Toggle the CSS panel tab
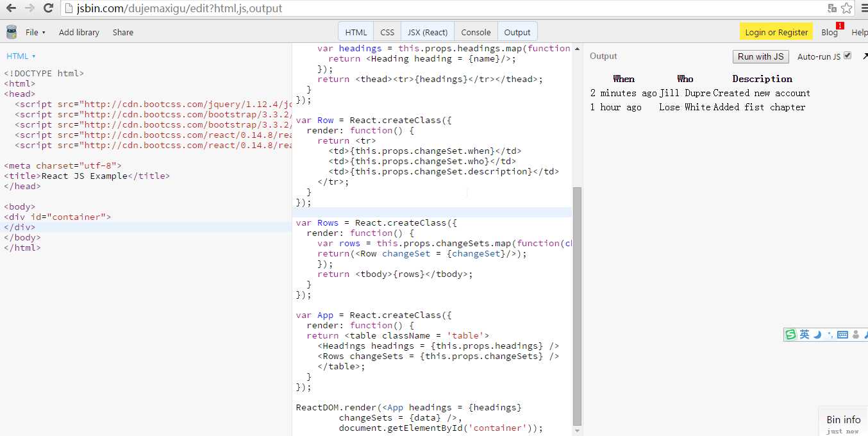 pyautogui.click(x=387, y=32)
